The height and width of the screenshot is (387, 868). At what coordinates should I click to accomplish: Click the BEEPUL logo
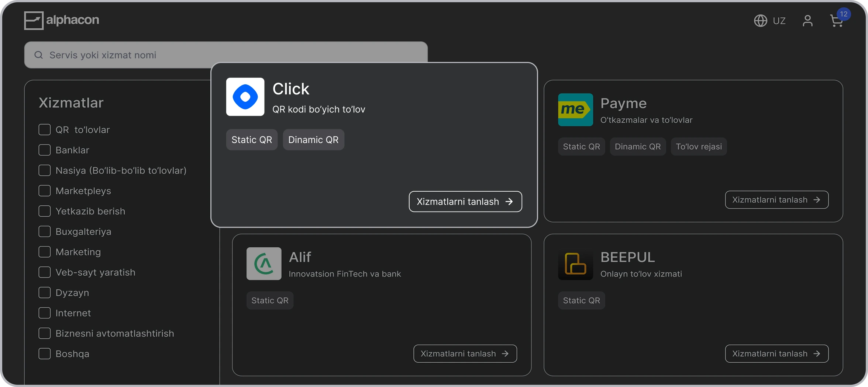575,264
